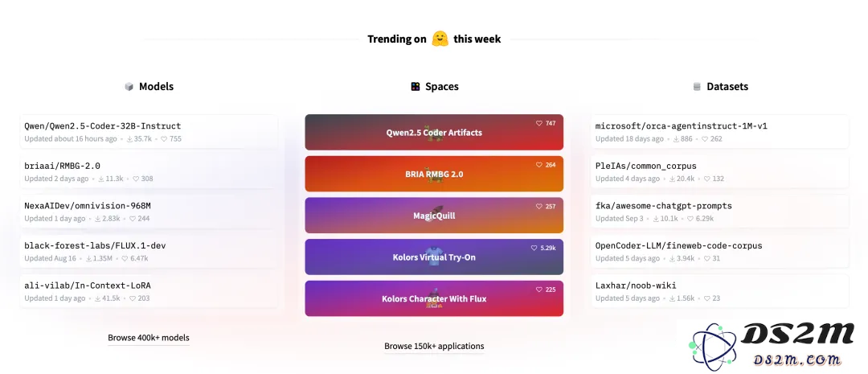Open black-forest-labs/FLUX.1-dev model
The width and height of the screenshot is (868, 374).
tap(149, 252)
